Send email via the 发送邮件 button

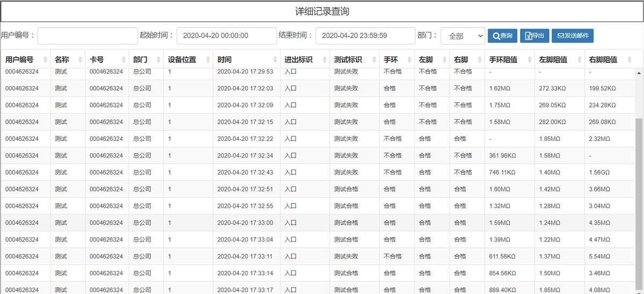pos(573,36)
